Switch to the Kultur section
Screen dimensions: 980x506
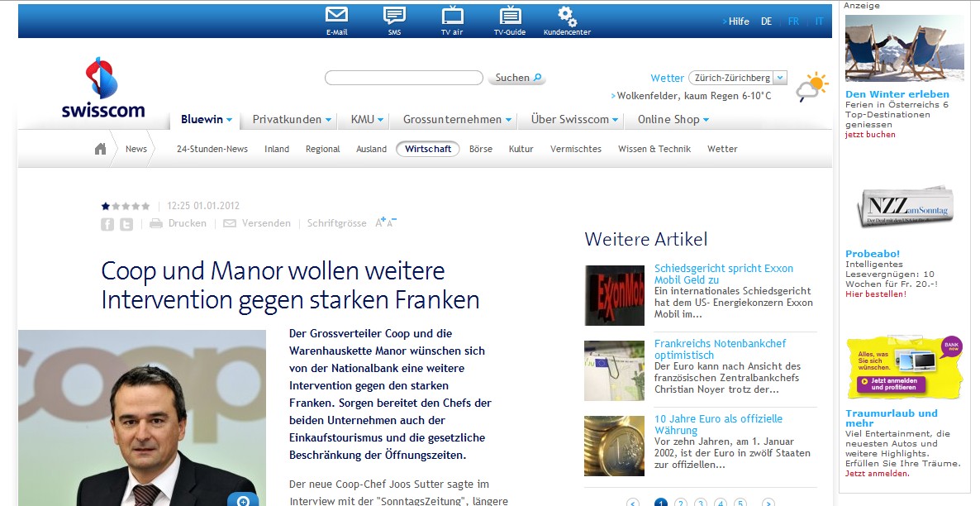tap(521, 149)
